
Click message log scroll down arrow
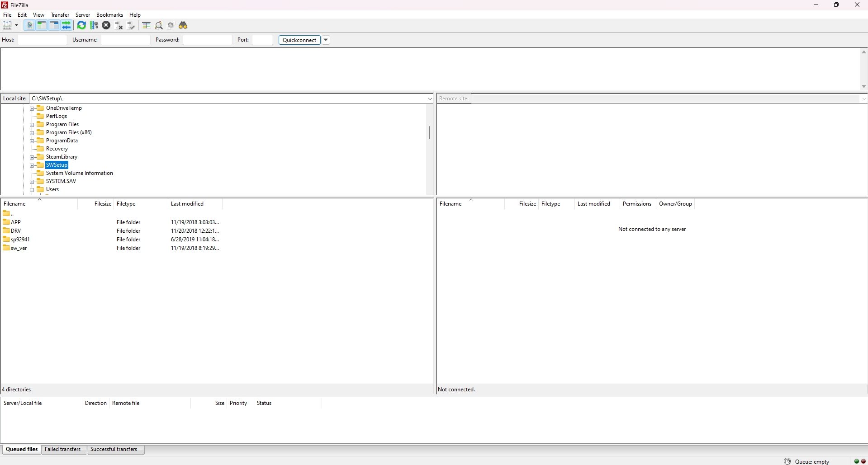click(863, 86)
